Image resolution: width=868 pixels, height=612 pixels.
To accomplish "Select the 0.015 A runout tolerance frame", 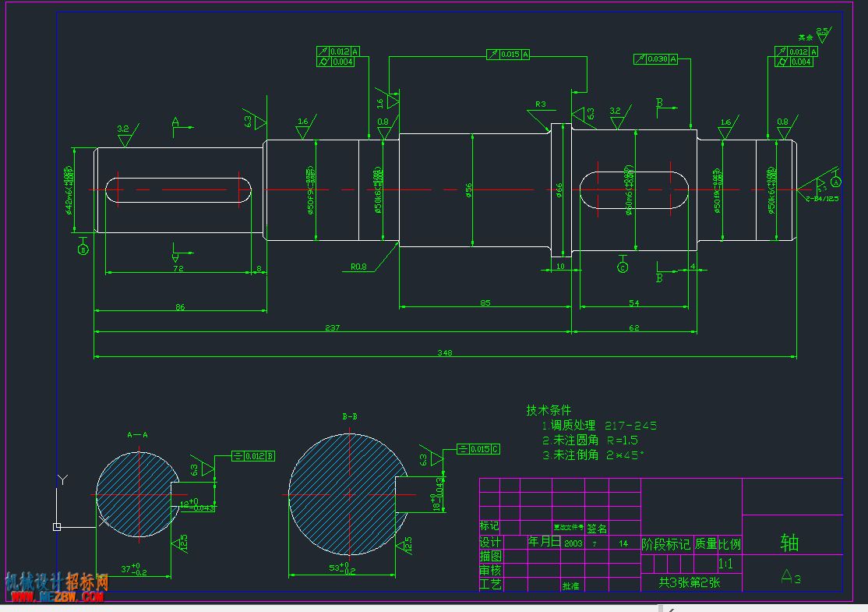I will click(508, 55).
